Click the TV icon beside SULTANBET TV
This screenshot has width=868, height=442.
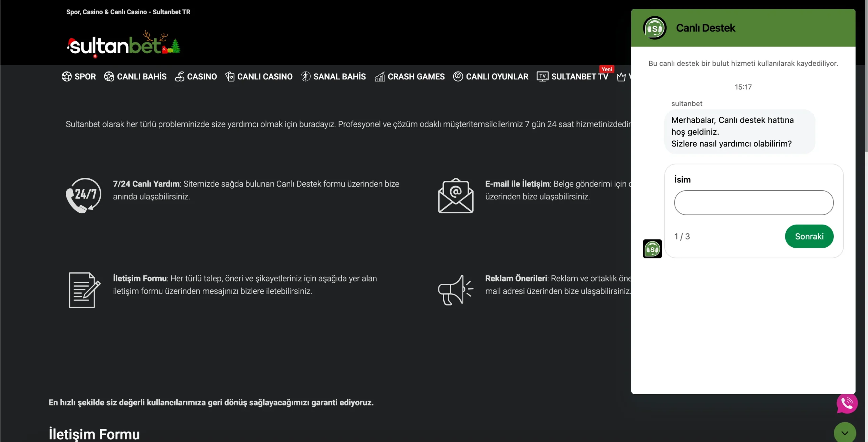point(542,77)
